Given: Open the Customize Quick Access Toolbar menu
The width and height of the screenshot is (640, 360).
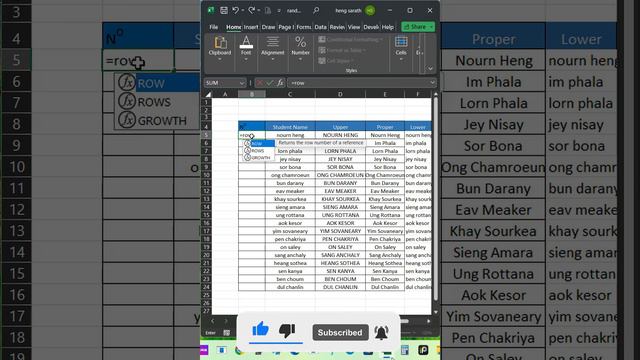Looking at the screenshot, I should [279, 11].
